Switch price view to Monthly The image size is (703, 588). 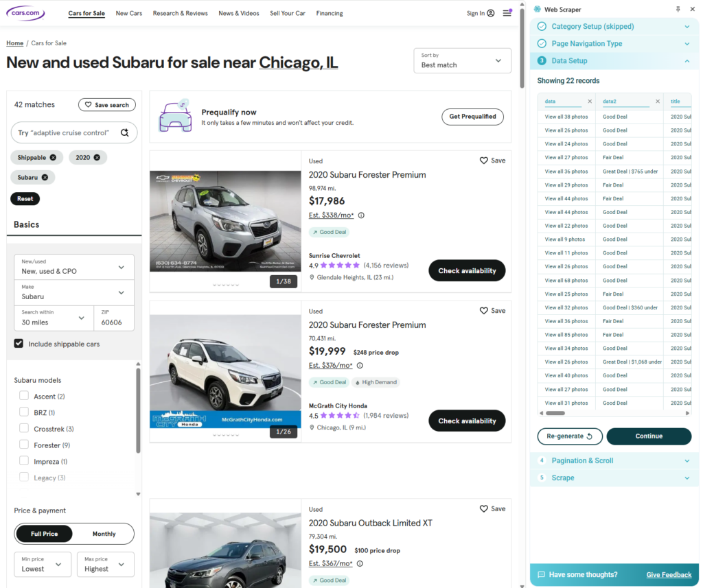coord(104,534)
